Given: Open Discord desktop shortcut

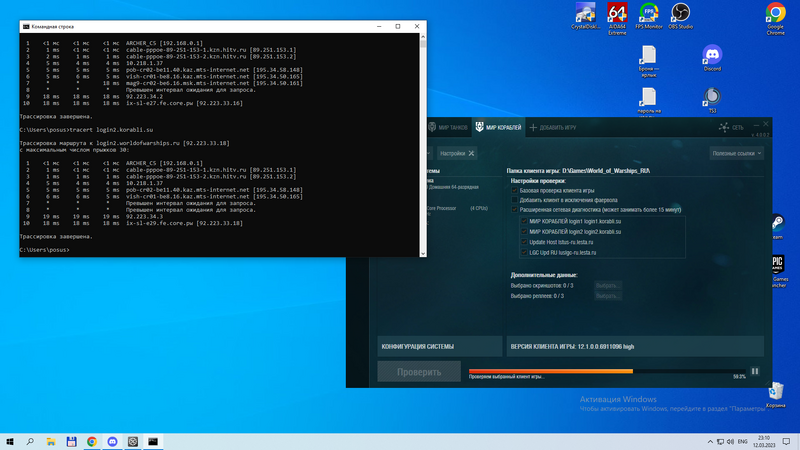Looking at the screenshot, I should 712,58.
